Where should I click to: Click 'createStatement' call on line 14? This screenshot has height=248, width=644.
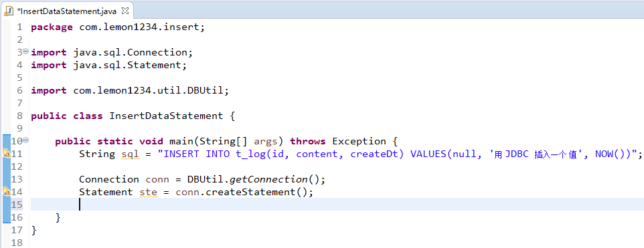pos(250,192)
